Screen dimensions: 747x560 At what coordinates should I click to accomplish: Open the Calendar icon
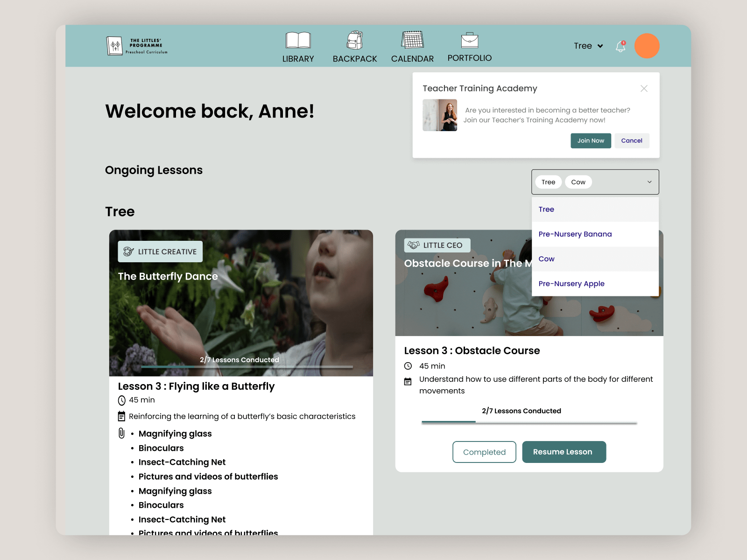[x=413, y=40]
